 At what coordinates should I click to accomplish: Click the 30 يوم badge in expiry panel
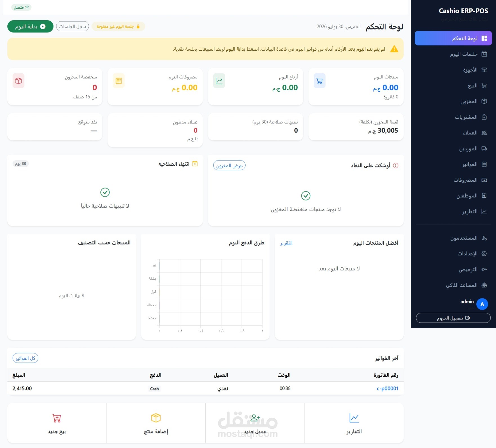pos(21,164)
